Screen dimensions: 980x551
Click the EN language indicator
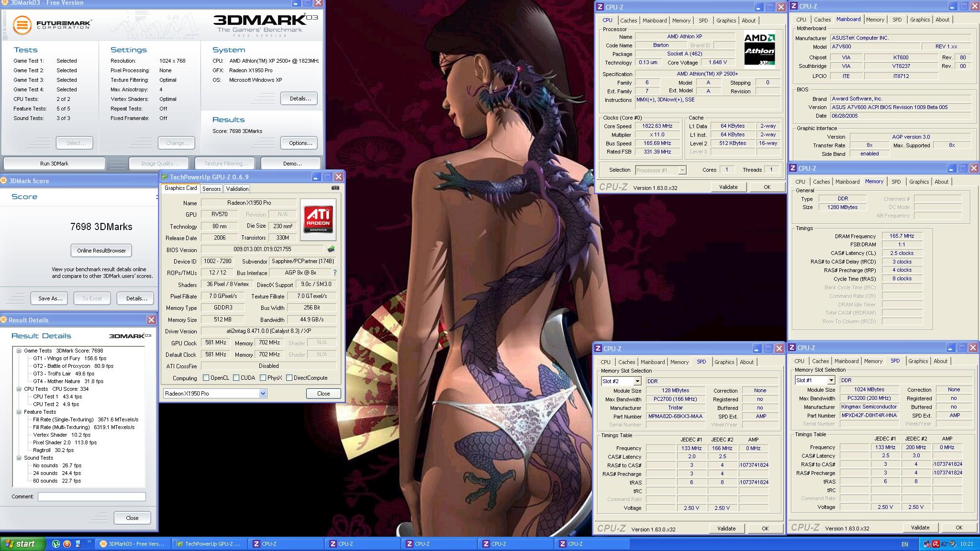click(904, 544)
